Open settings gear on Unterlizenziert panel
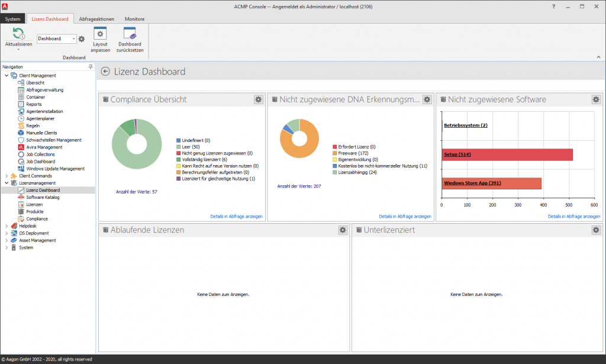The height and width of the screenshot is (364, 606). click(x=596, y=230)
